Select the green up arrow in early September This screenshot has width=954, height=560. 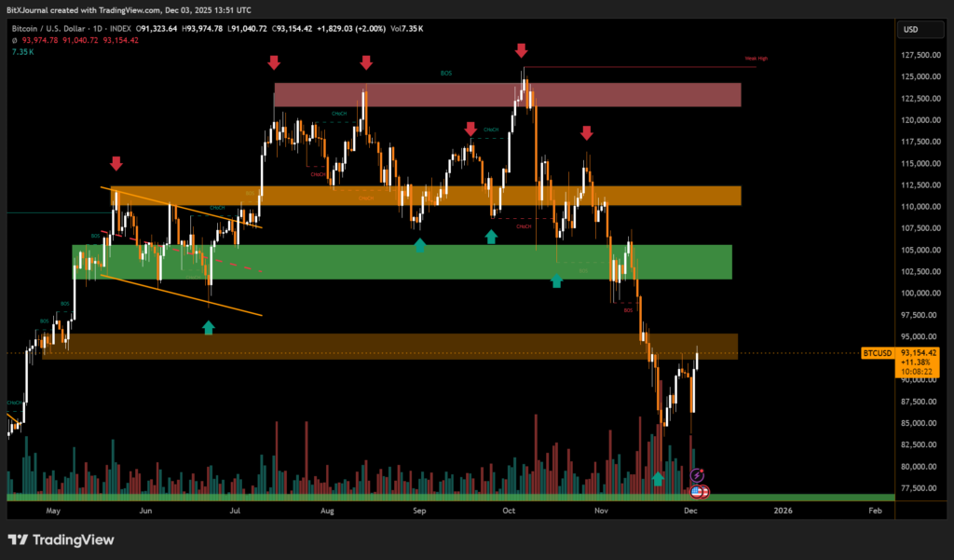pos(420,245)
